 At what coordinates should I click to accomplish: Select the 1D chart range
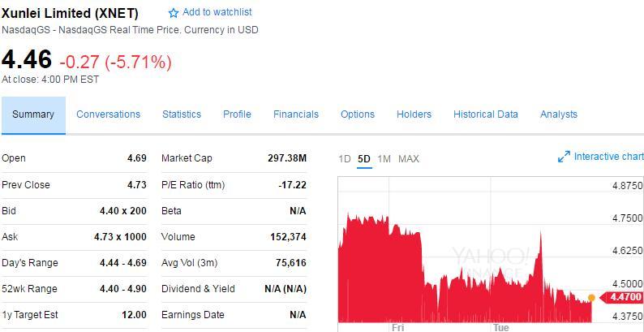click(x=344, y=159)
